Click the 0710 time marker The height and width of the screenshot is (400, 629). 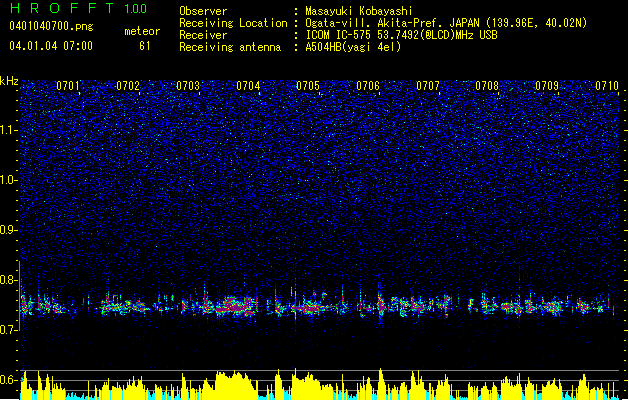[x=607, y=86]
